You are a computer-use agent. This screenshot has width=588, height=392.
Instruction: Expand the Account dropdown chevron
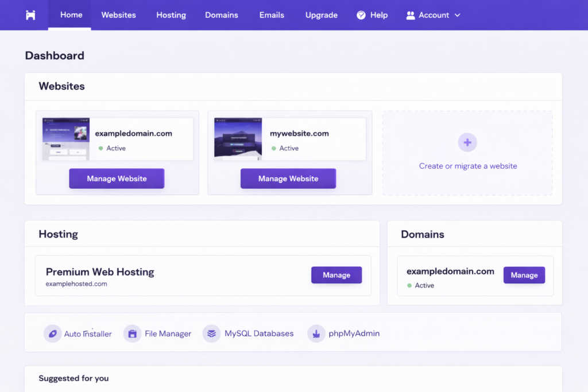[x=457, y=15]
